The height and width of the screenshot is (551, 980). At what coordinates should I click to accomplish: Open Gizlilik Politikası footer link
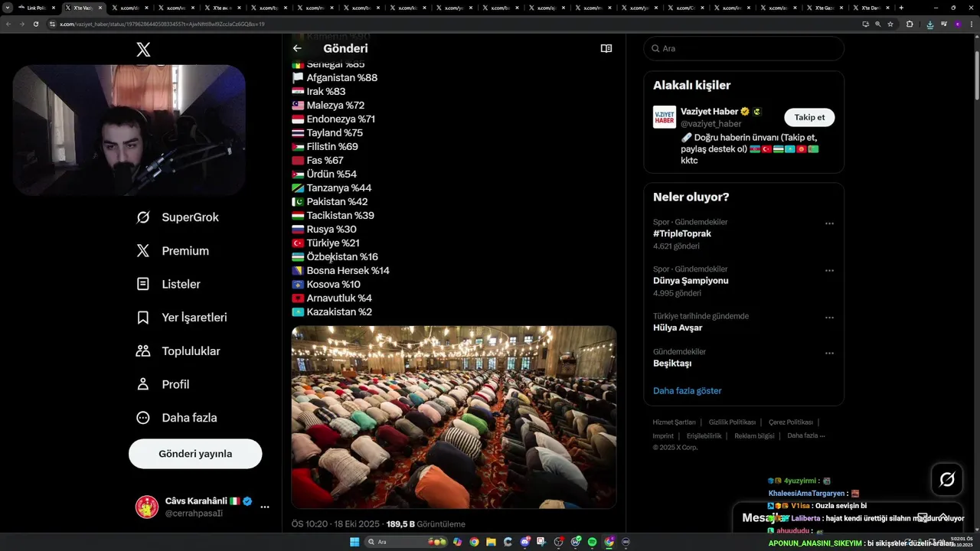point(732,422)
